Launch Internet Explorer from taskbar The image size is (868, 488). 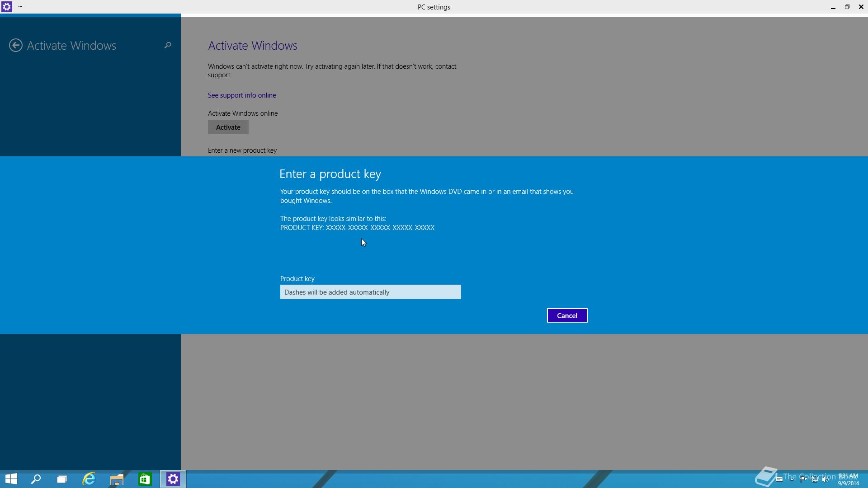pyautogui.click(x=89, y=479)
